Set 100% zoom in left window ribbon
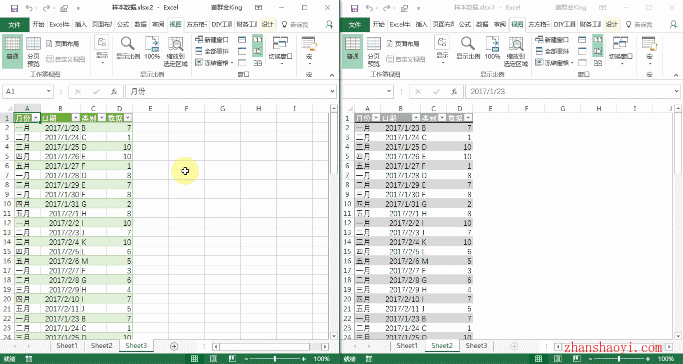The image size is (683, 364). tap(152, 48)
